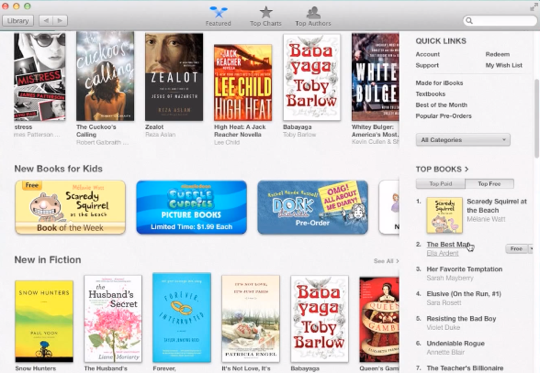The image size is (540, 373).
Task: Return to the Library
Action: (18, 21)
